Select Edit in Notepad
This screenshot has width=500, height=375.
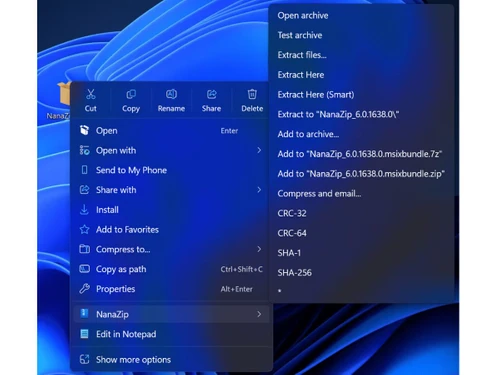pyautogui.click(x=171, y=334)
